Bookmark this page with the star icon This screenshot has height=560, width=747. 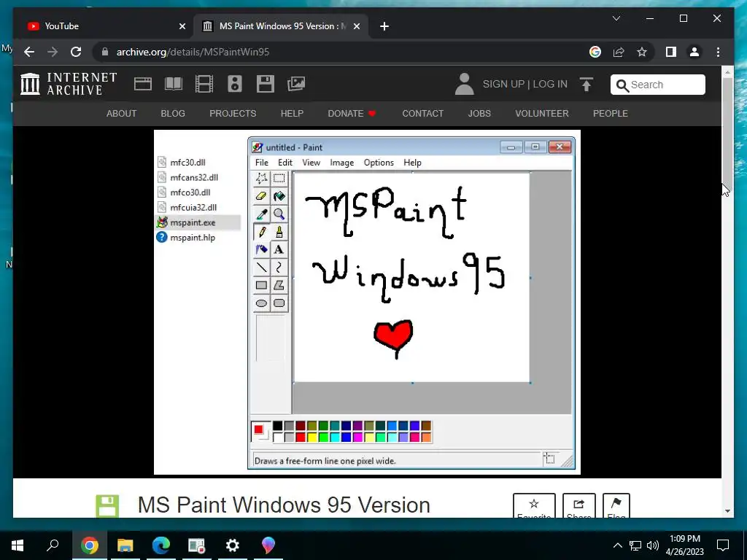coord(642,52)
